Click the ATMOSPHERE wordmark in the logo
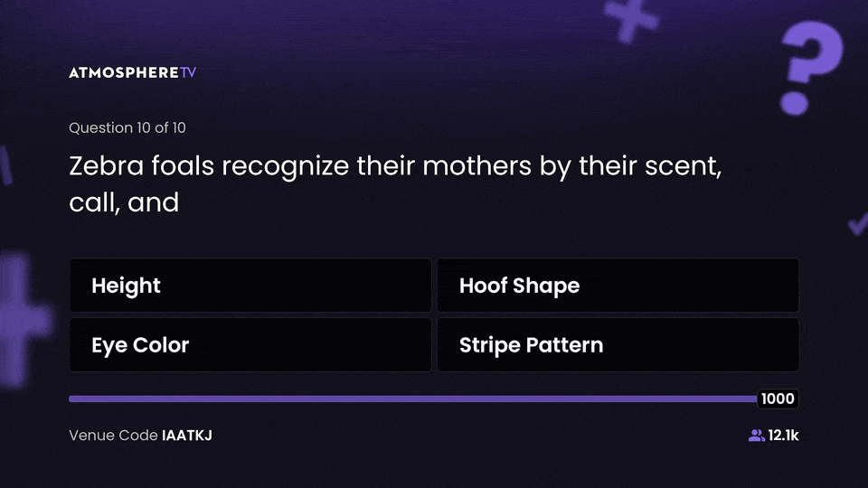The image size is (868, 488). pos(123,72)
